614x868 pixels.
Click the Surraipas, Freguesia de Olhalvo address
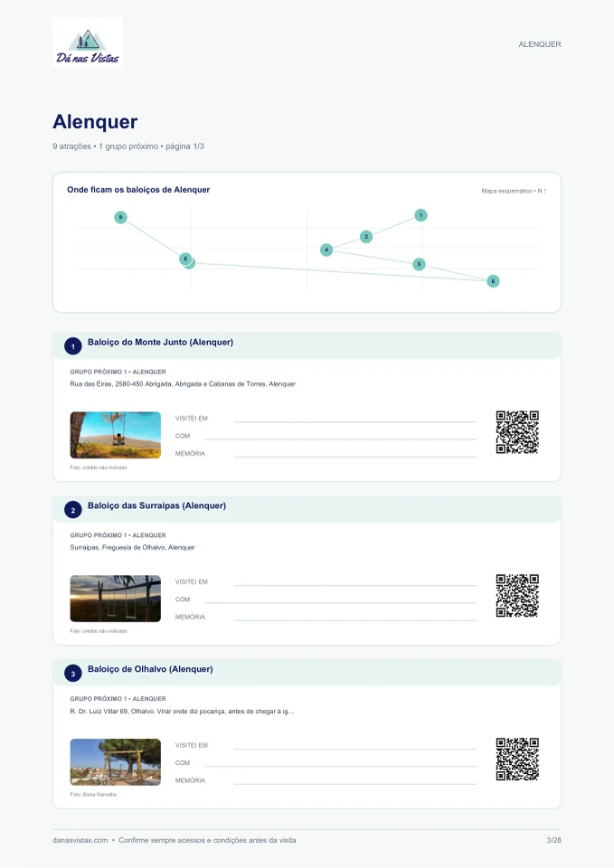pos(132,548)
